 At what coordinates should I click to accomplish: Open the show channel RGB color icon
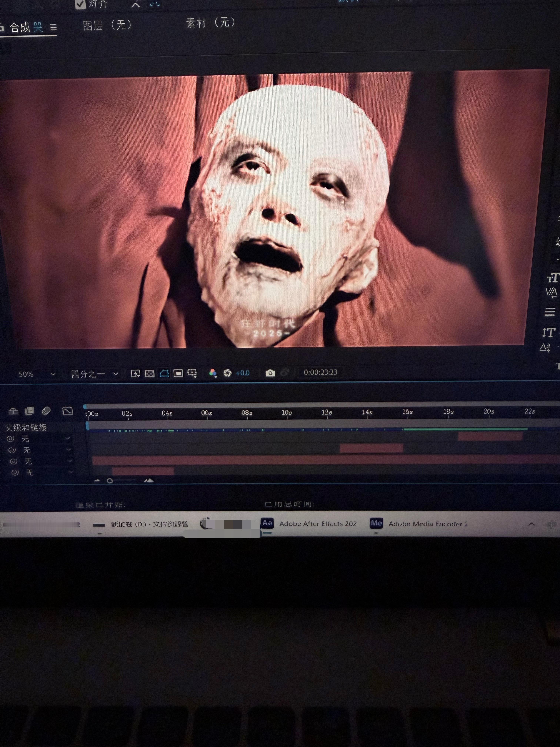tap(213, 373)
